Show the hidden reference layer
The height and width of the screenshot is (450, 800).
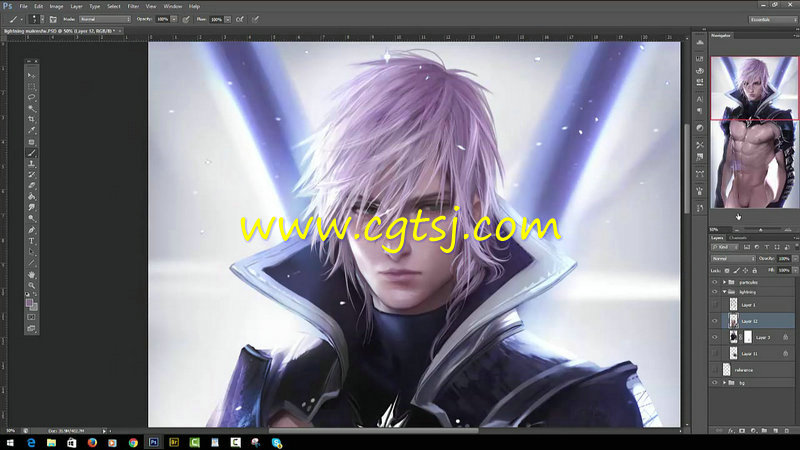pos(715,370)
